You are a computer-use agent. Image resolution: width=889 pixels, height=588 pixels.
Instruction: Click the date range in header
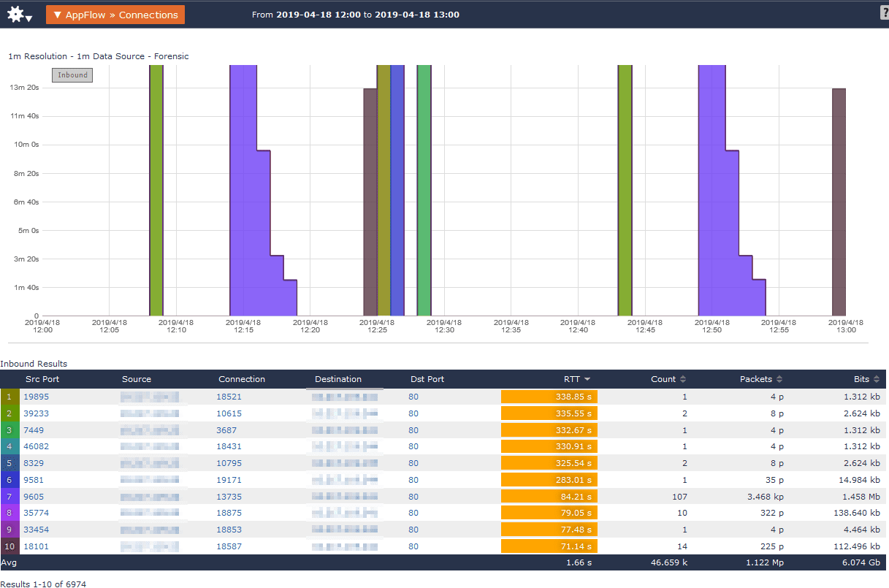tap(356, 15)
